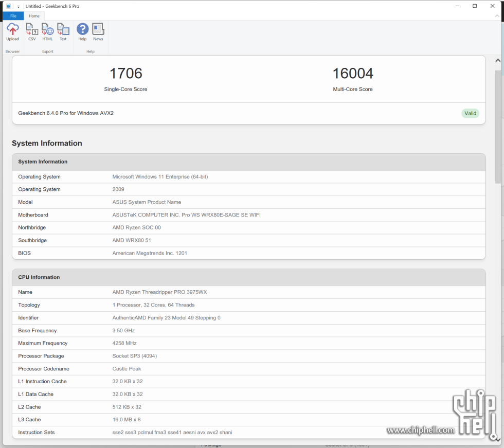Viewport: 504px width, 448px height.
Task: Open the quick access toolbar dropdown arrow
Action: pos(19,6)
